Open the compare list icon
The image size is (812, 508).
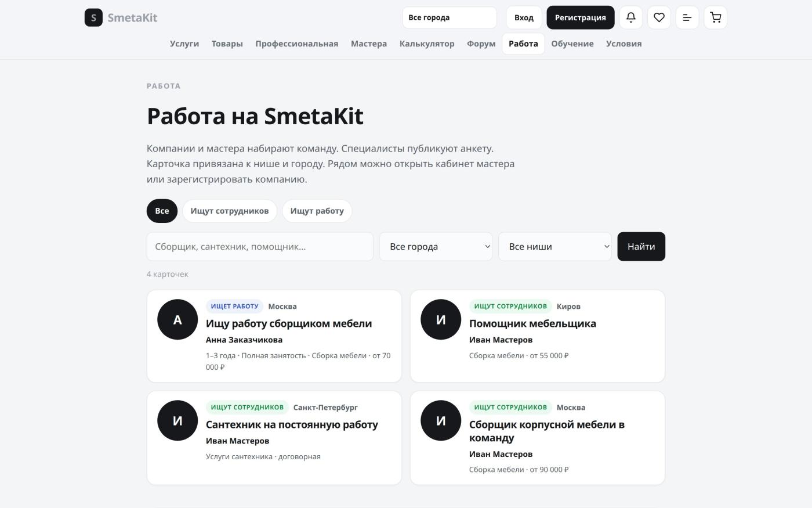687,17
